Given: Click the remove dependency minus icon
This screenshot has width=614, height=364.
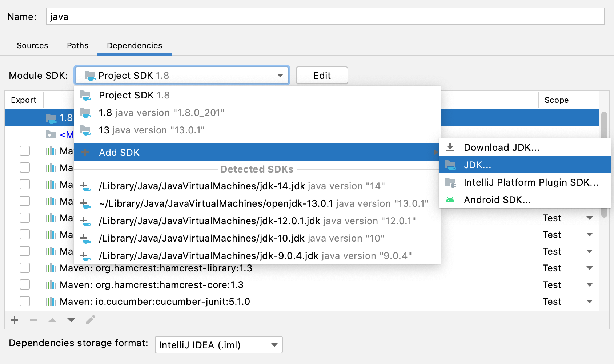Looking at the screenshot, I should coord(33,320).
